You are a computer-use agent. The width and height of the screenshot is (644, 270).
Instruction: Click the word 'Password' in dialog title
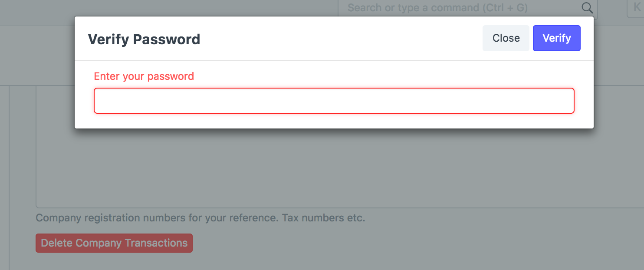pos(167,40)
